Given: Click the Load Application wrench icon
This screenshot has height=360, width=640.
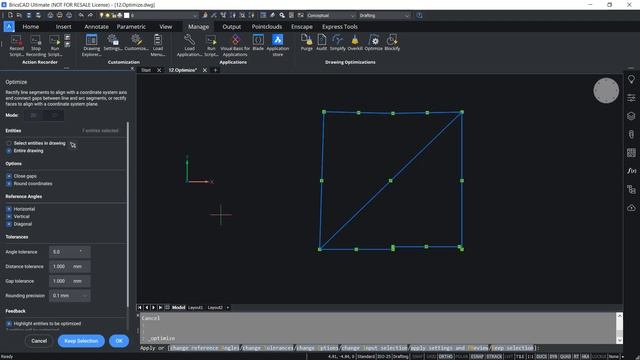Looking at the screenshot, I should [189, 45].
